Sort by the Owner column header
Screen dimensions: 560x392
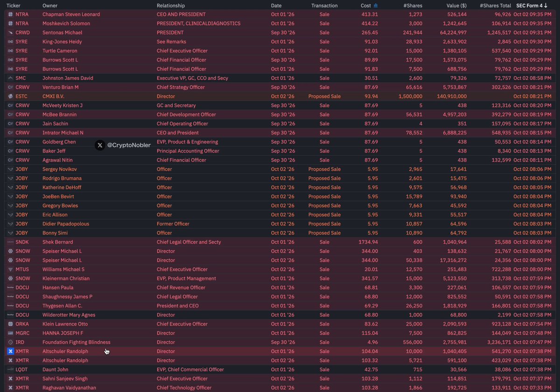tap(50, 6)
